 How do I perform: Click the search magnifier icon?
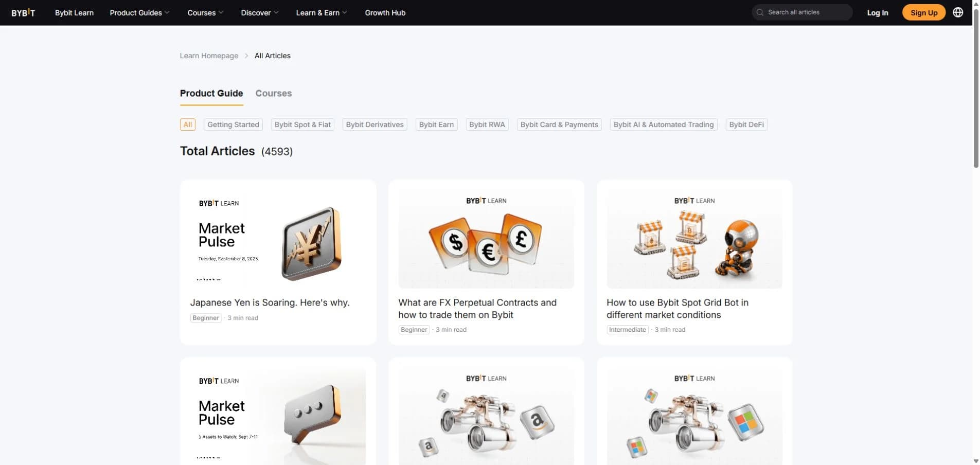point(760,12)
